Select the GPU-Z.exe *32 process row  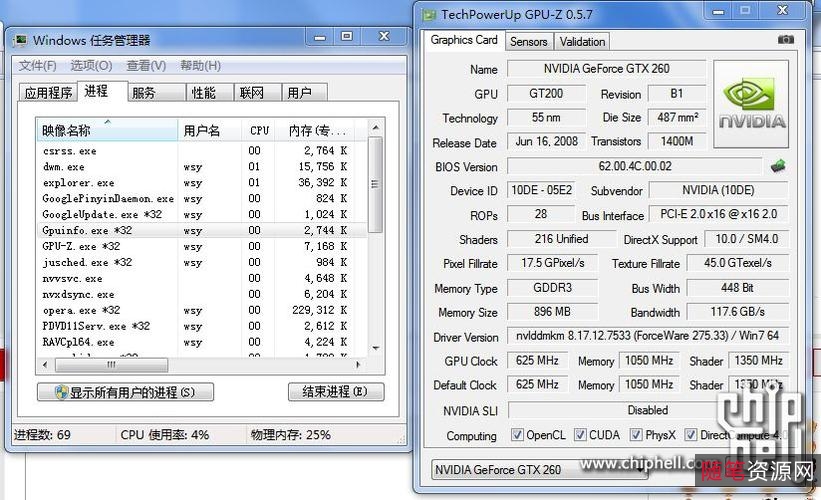(x=202, y=246)
